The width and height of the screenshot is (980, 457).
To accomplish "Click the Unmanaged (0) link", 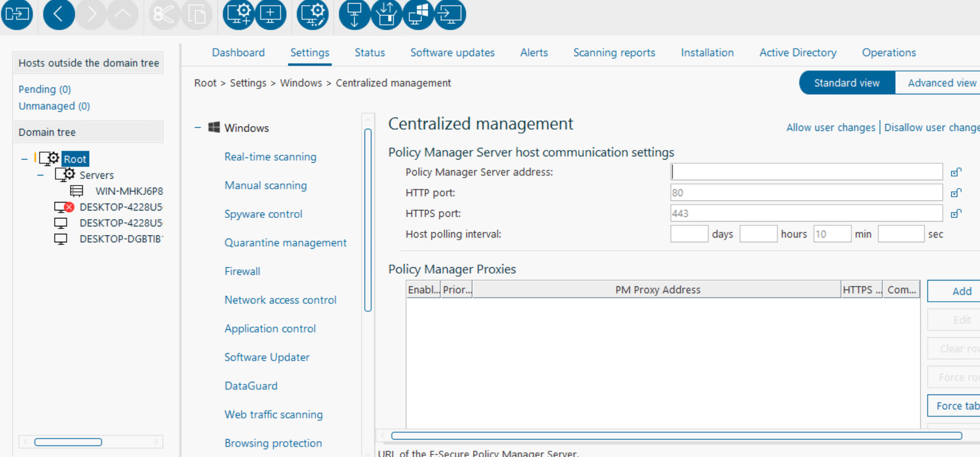I will pyautogui.click(x=54, y=106).
